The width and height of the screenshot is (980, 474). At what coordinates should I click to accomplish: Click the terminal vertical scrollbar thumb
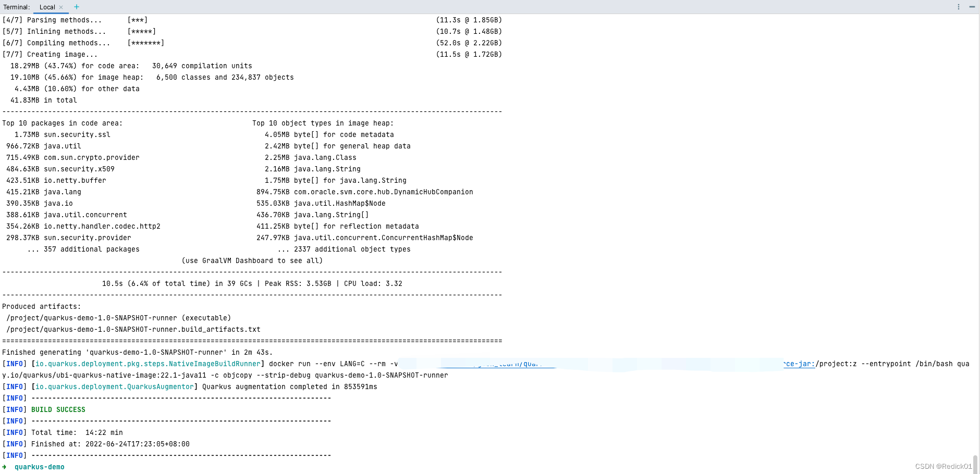(x=975, y=464)
